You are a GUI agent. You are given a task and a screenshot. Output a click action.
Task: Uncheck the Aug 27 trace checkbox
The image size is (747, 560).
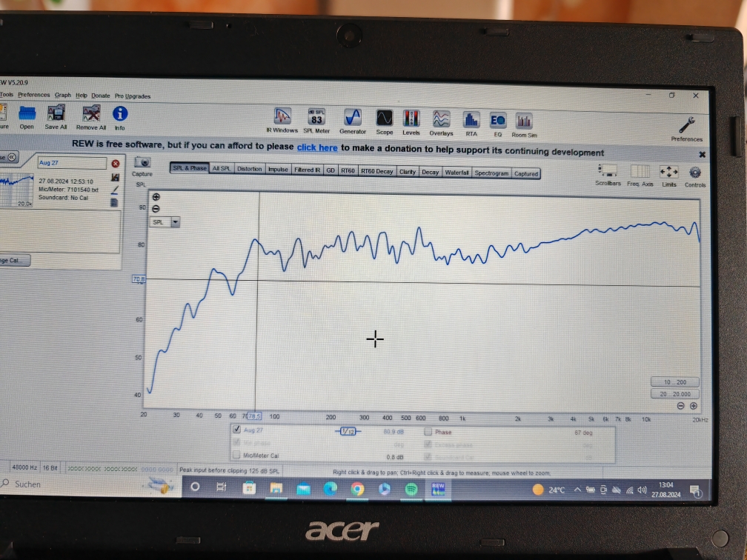(x=237, y=430)
